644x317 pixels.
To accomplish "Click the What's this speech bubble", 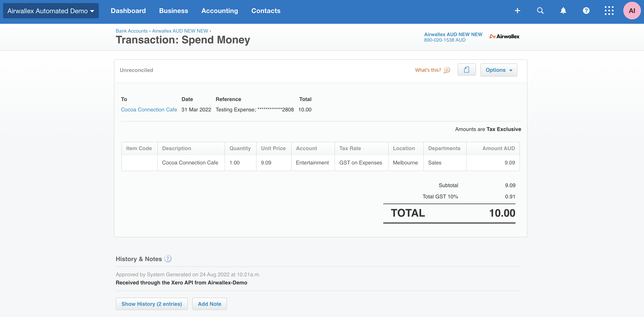I will (x=447, y=70).
